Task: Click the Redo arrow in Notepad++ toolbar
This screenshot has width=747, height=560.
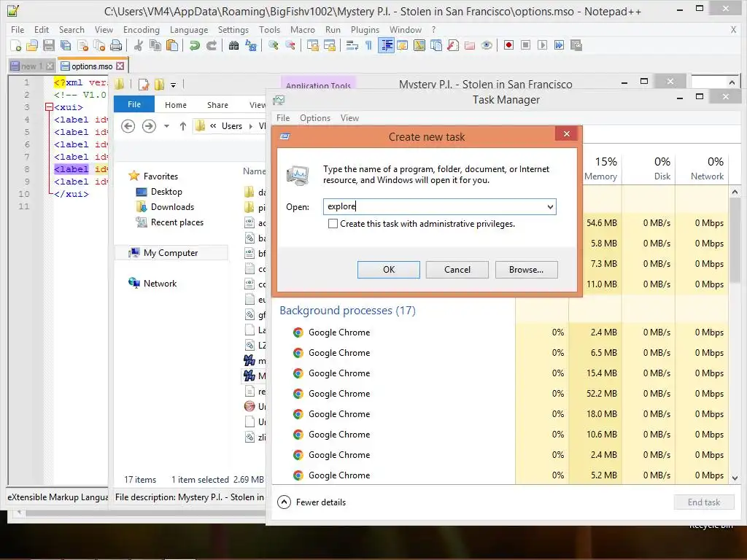Action: click(x=211, y=45)
